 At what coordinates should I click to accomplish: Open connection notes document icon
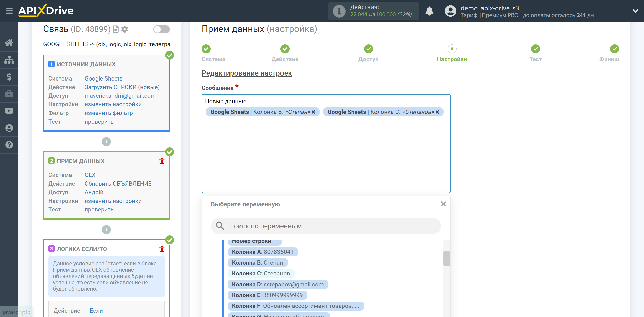(116, 29)
